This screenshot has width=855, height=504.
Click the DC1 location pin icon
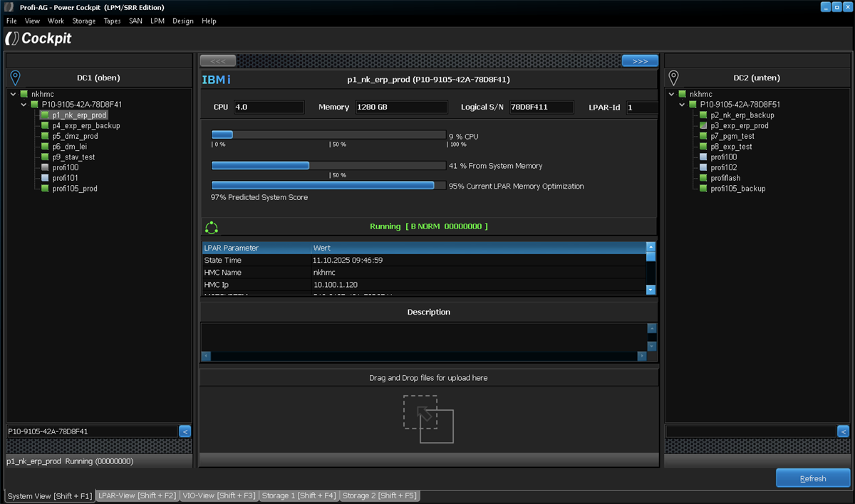pyautogui.click(x=15, y=78)
